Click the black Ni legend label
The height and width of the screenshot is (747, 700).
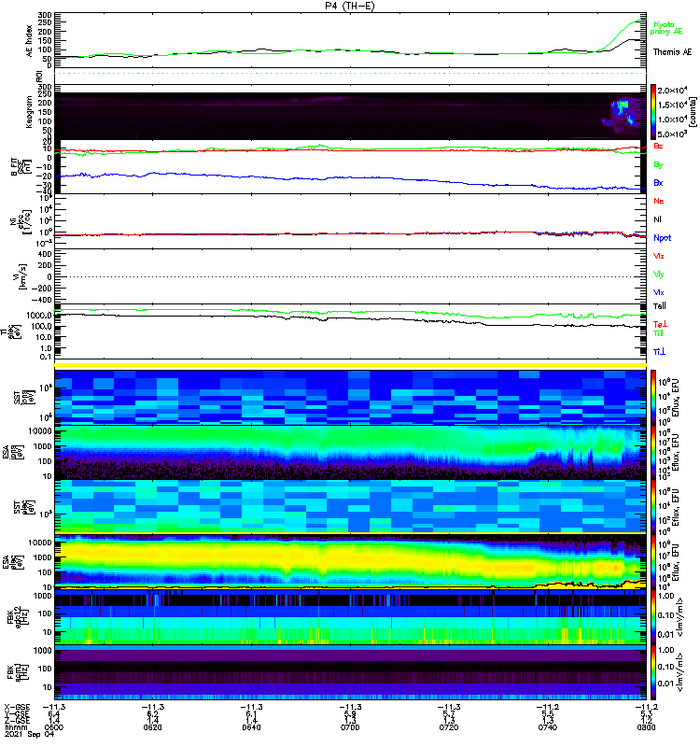pos(657,219)
